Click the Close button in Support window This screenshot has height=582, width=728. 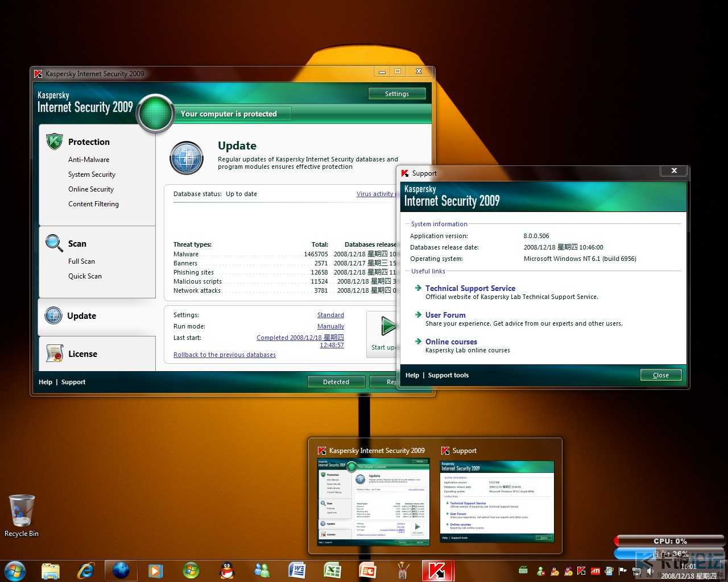[x=660, y=375]
